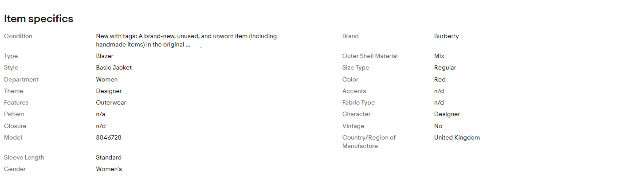Click the Standard sleeve length value
Viewport: 644px width, 183px height.
(x=109, y=158)
